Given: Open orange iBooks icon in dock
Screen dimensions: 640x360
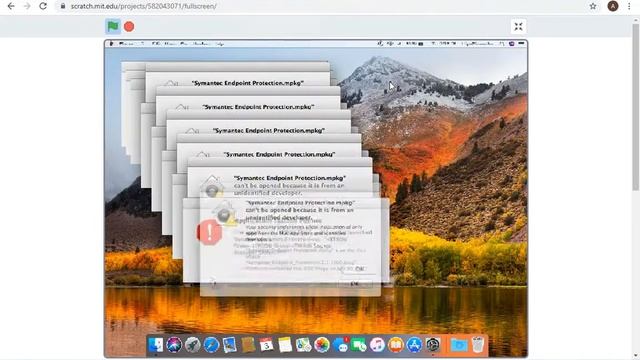Looking at the screenshot, I should [396, 345].
